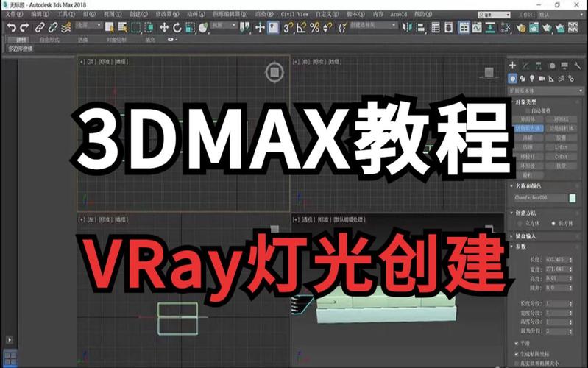Toggle Angle Snap
This screenshot has height=368, width=588.
point(301,27)
